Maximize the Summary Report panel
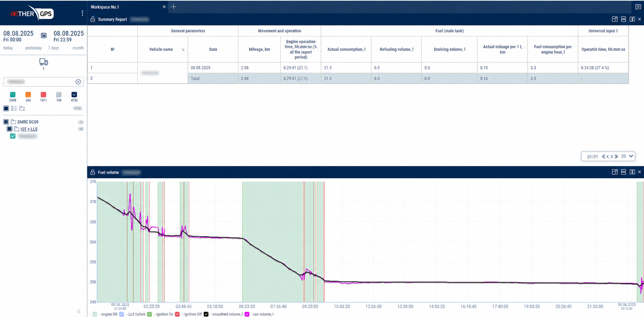Image resolution: width=644 pixels, height=317 pixels. [x=615, y=19]
